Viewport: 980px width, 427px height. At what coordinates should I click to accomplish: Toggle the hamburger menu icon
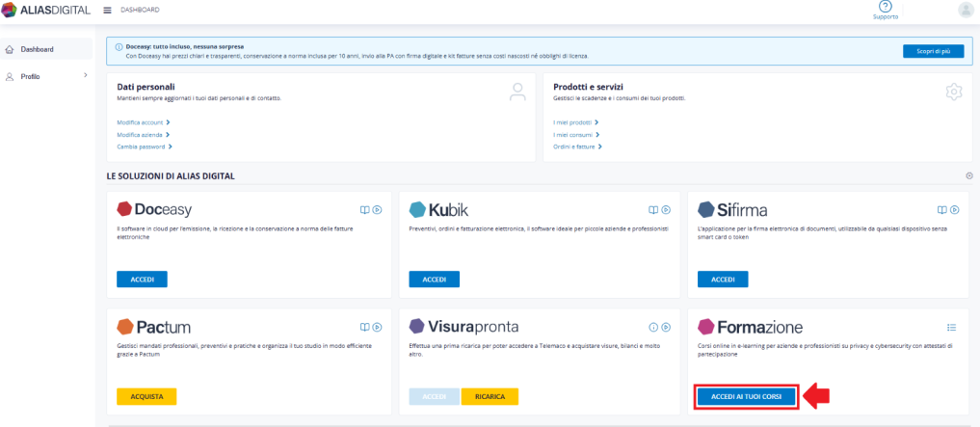point(107,10)
